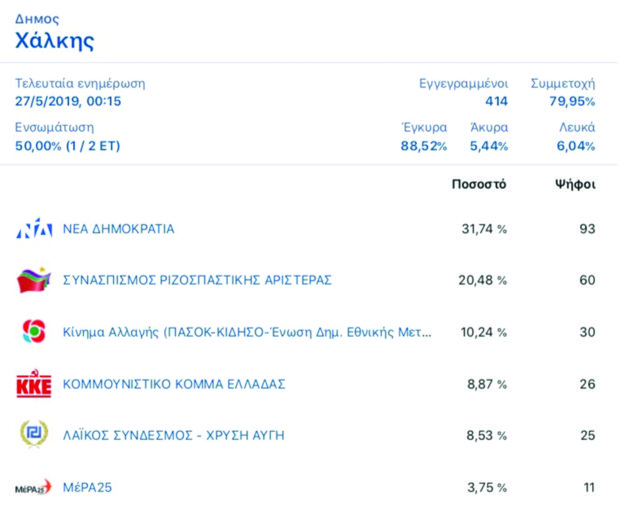Click the last update timestamp 27/5/2019, 00:15
620x509 pixels.
[67, 101]
